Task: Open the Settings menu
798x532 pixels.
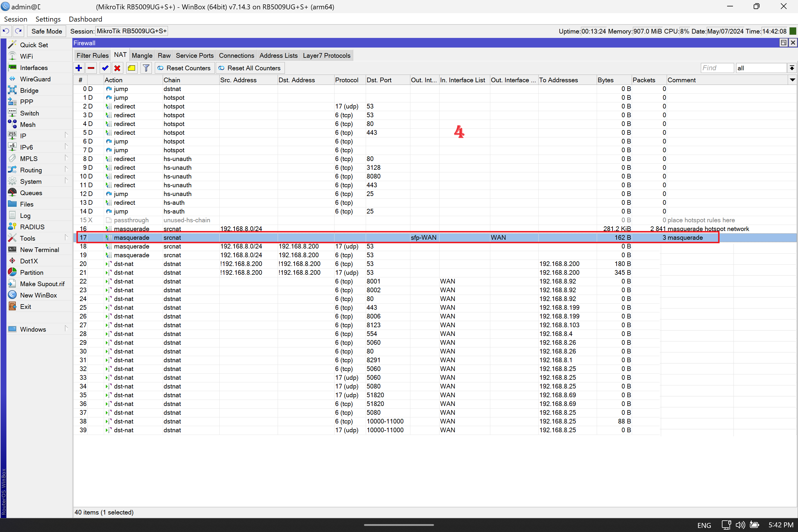Action: pyautogui.click(x=48, y=19)
